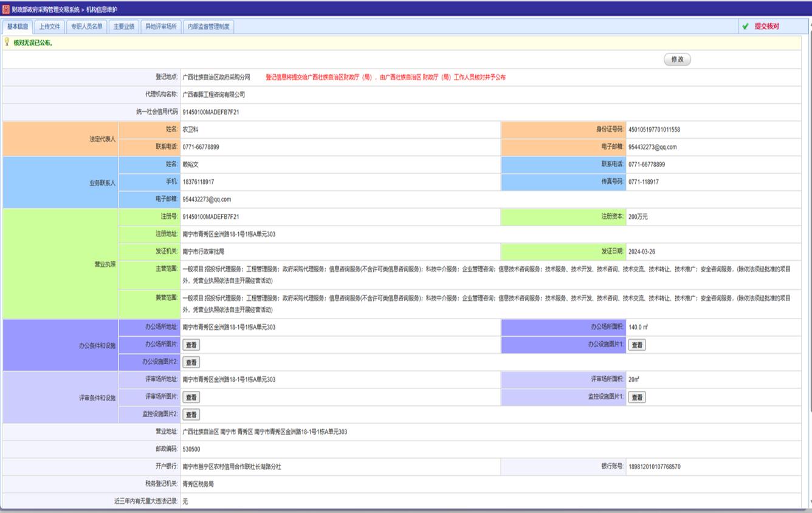Click the 提交核对 link
Screen dimensions: 812x513
(x=766, y=27)
